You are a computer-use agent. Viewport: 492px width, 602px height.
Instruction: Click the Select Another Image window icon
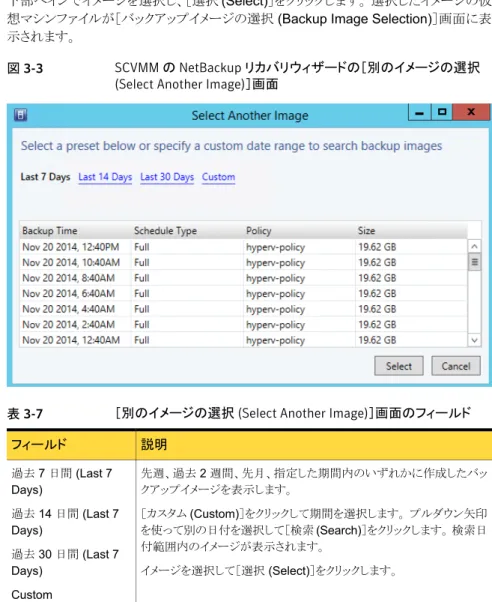pyautogui.click(x=20, y=114)
